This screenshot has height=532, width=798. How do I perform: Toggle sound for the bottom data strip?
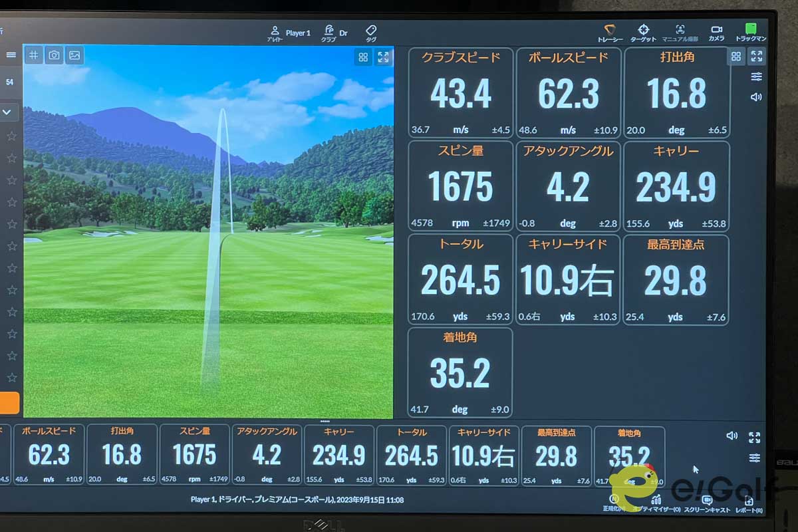tap(732, 436)
